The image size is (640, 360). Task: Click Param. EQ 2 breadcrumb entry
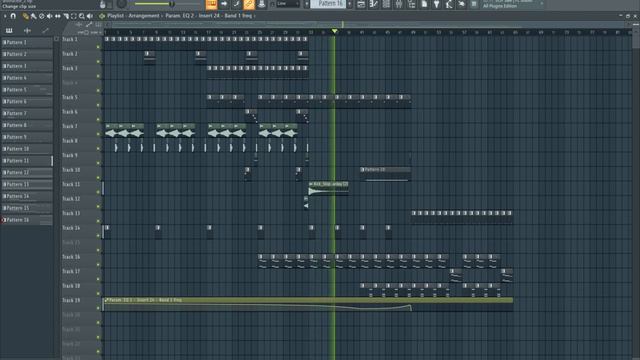180,16
